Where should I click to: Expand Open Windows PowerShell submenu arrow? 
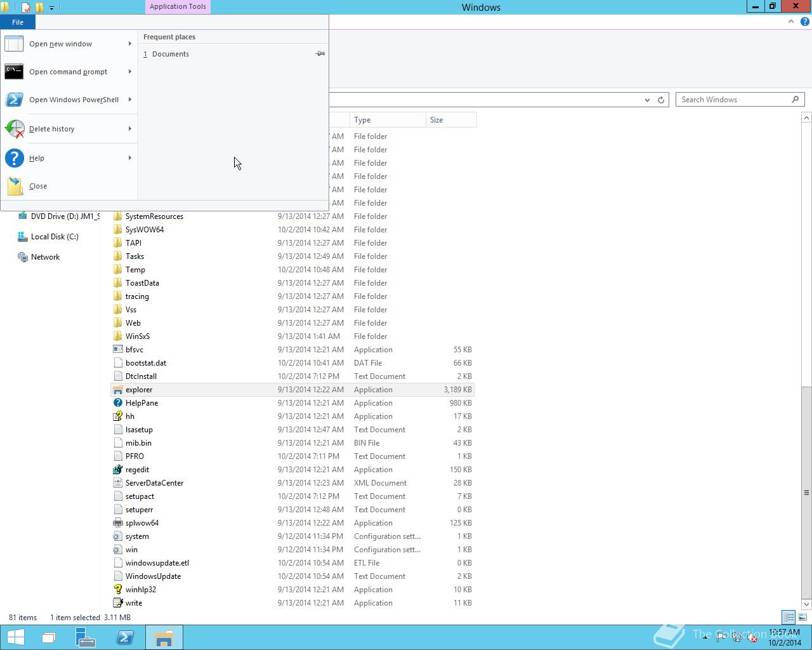tap(129, 100)
